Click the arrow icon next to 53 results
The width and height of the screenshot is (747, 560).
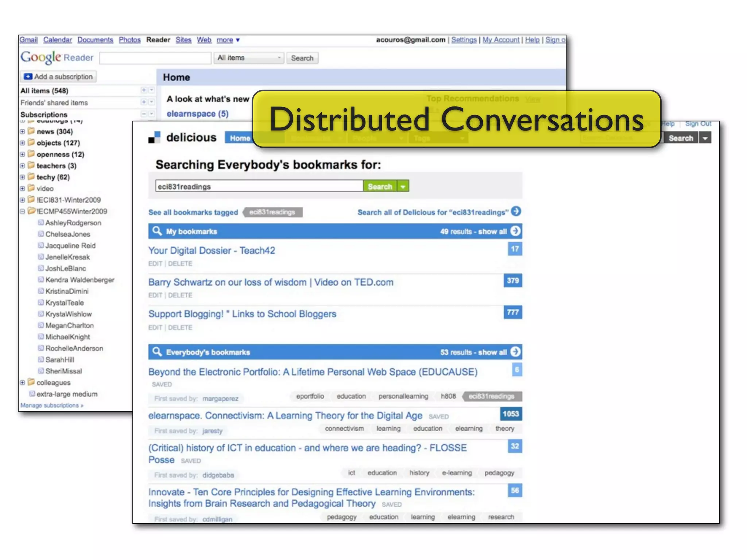point(515,352)
